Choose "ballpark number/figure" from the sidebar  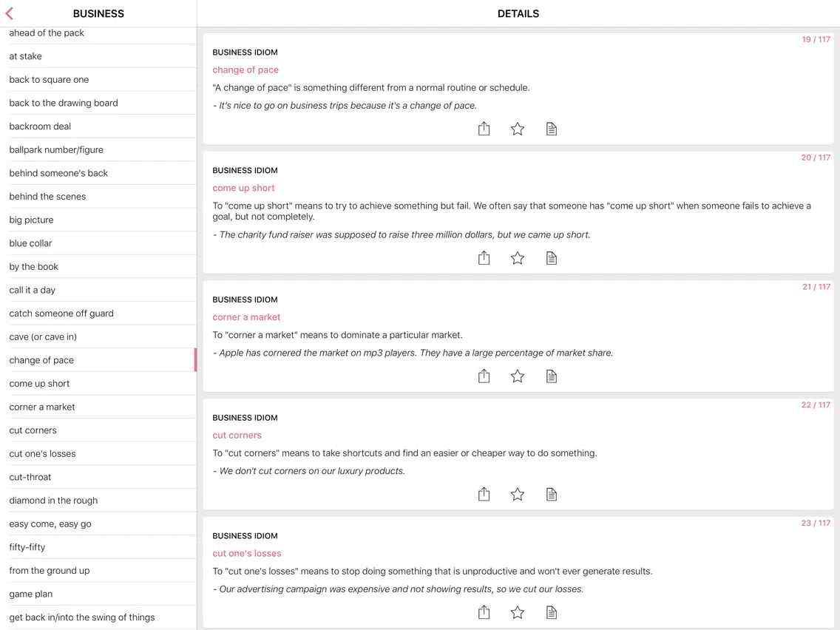tap(98, 149)
